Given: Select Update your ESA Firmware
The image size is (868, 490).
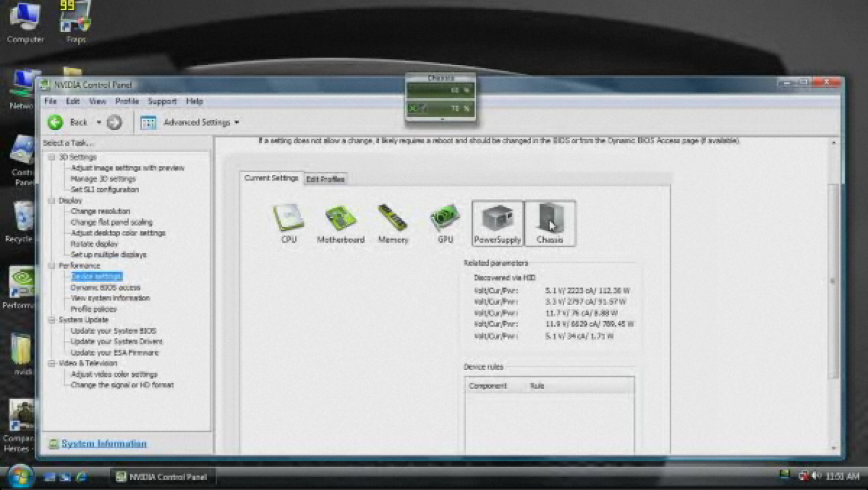Looking at the screenshot, I should coord(115,352).
